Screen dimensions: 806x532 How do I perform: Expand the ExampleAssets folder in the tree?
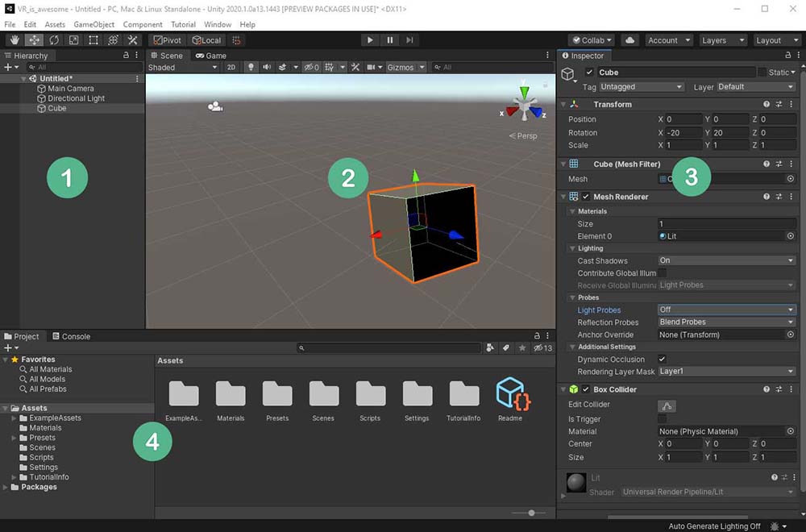(x=14, y=418)
